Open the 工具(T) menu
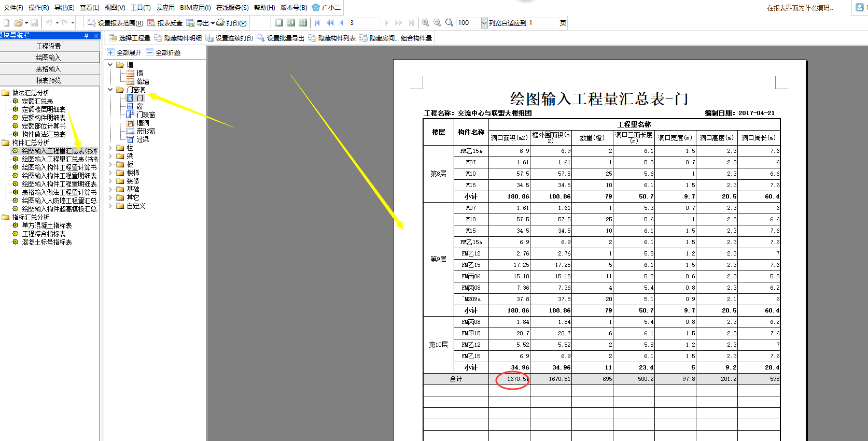Image resolution: width=868 pixels, height=441 pixels. pos(141,7)
